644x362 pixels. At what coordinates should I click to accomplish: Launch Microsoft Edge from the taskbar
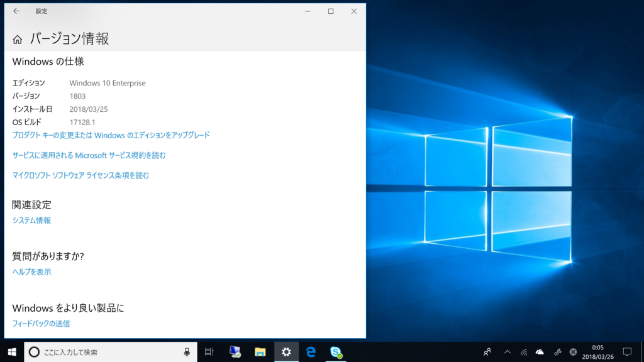(x=311, y=352)
